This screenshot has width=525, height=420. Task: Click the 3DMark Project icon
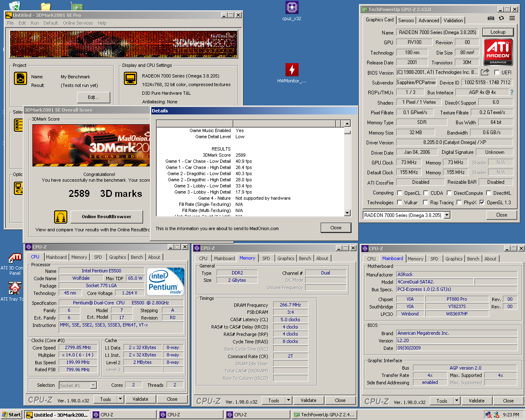20,78
